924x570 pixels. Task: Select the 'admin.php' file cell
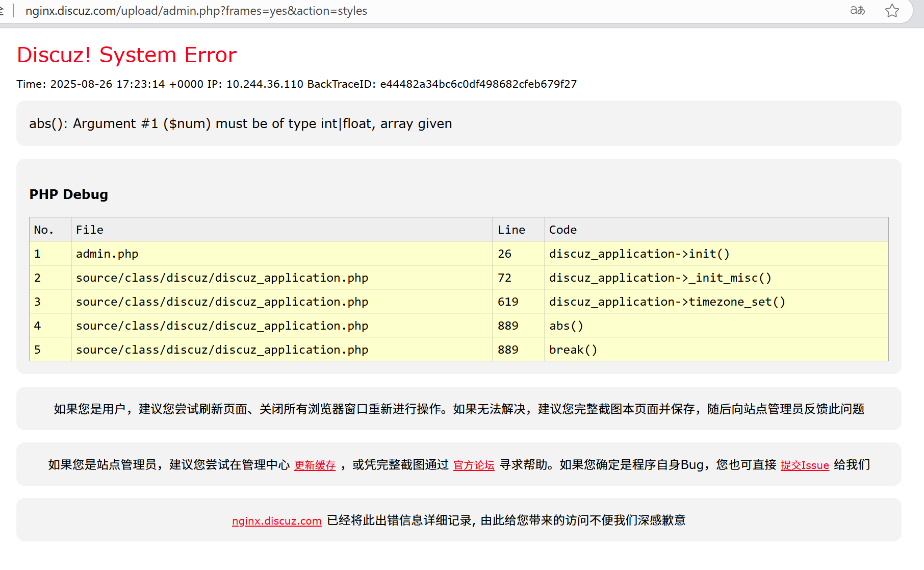coord(282,254)
